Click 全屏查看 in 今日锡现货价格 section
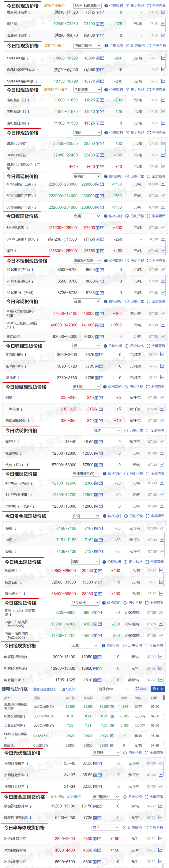The image size is (169, 868). point(156,176)
